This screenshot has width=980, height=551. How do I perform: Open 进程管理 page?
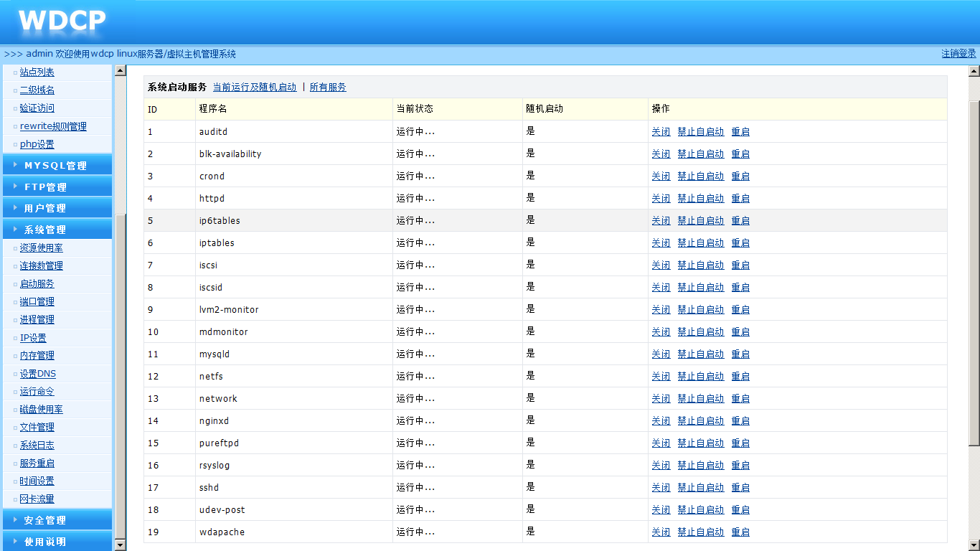(x=37, y=320)
